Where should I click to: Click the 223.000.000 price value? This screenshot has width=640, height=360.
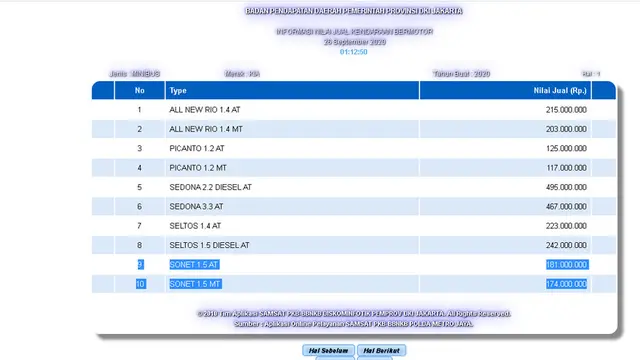566,226
